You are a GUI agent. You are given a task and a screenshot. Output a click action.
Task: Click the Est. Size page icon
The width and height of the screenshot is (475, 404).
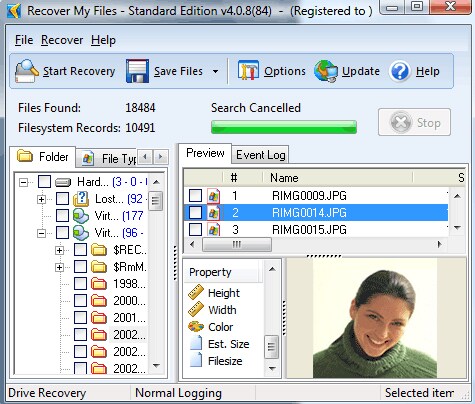tap(196, 343)
